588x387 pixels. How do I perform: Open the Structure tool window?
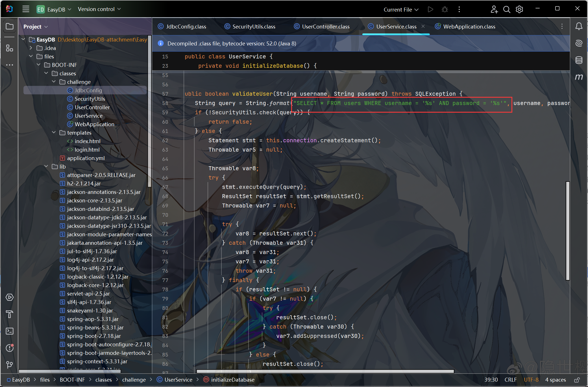tap(10, 48)
